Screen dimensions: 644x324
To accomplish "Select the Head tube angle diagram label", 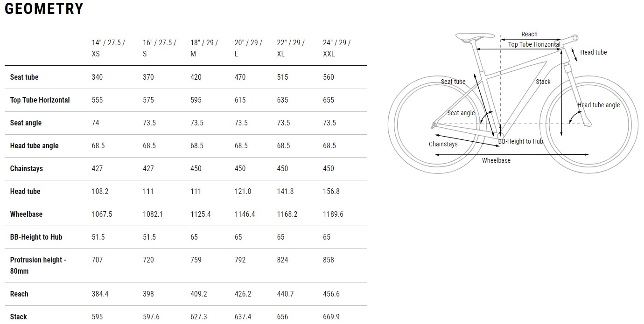I will tap(598, 105).
